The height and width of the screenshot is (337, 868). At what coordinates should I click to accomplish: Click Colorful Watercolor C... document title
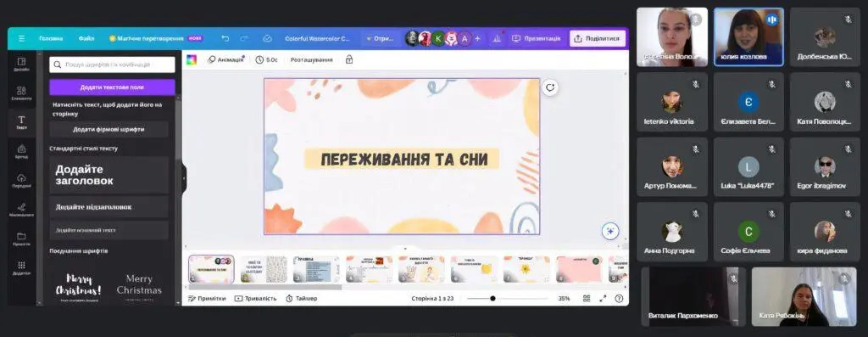point(317,39)
